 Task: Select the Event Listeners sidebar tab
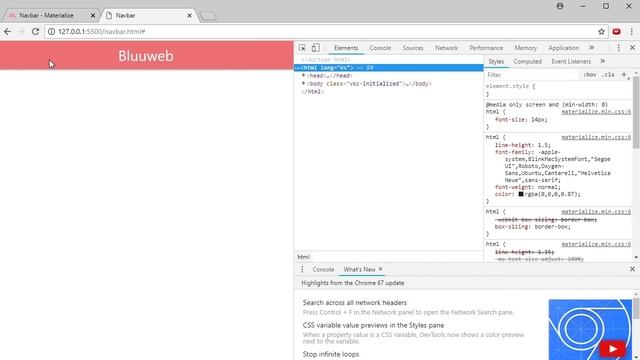[x=571, y=61]
